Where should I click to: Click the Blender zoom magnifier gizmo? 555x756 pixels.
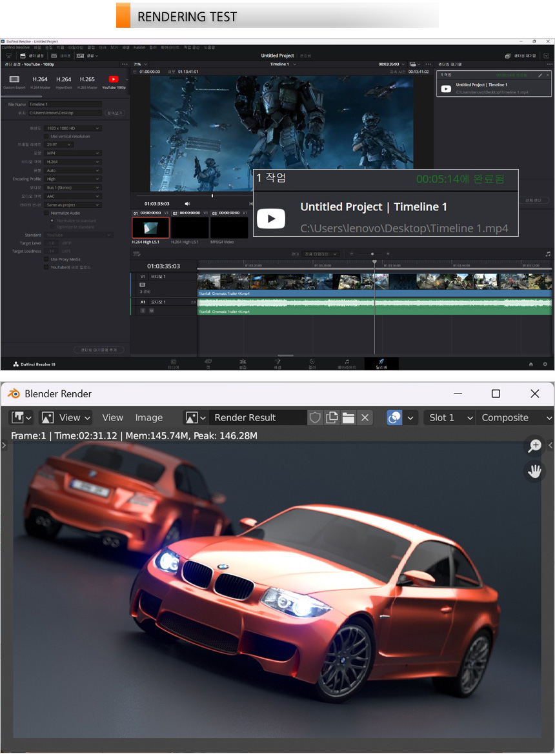(x=534, y=445)
